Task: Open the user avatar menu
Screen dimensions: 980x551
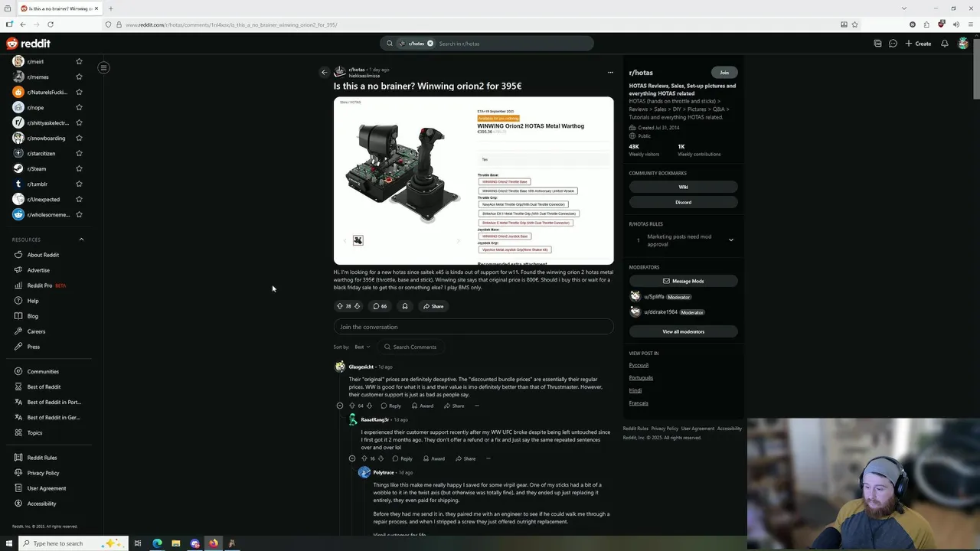Action: pos(963,44)
